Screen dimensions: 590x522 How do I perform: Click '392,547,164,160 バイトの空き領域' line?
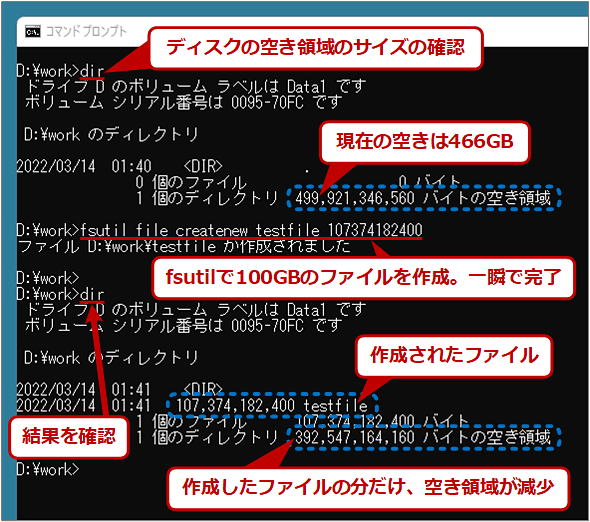423,437
